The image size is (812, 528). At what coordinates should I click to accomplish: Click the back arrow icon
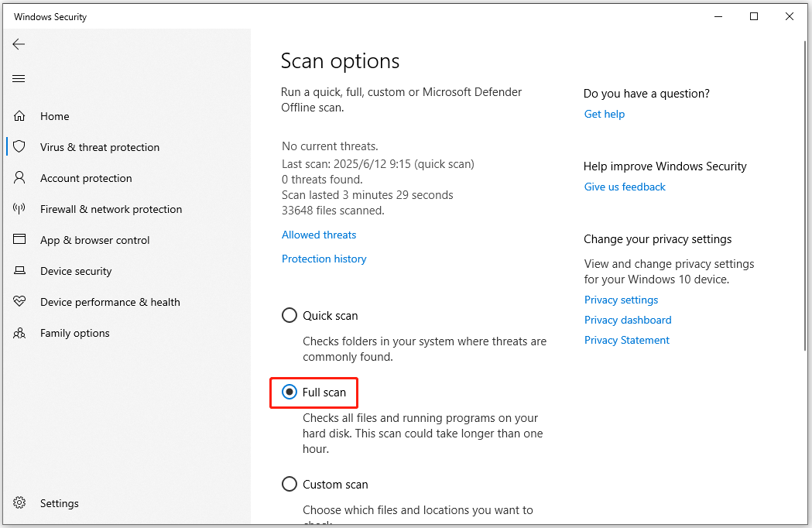tap(19, 45)
